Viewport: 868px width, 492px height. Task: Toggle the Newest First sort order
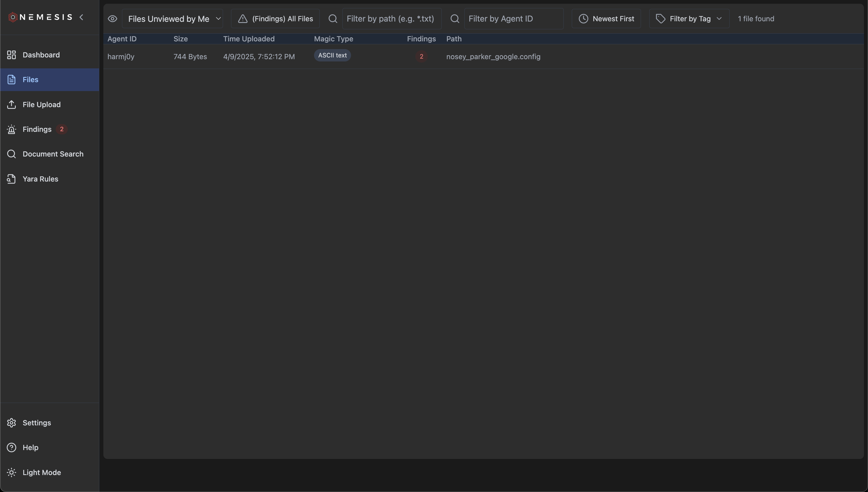606,19
